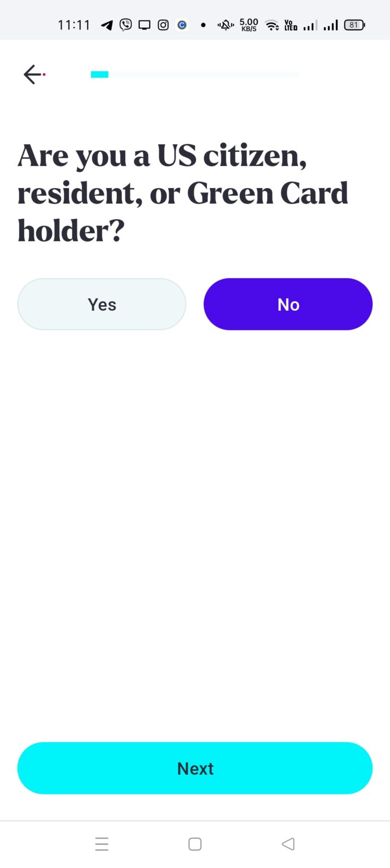
Task: Tap the Wi-Fi status icon
Action: [272, 25]
